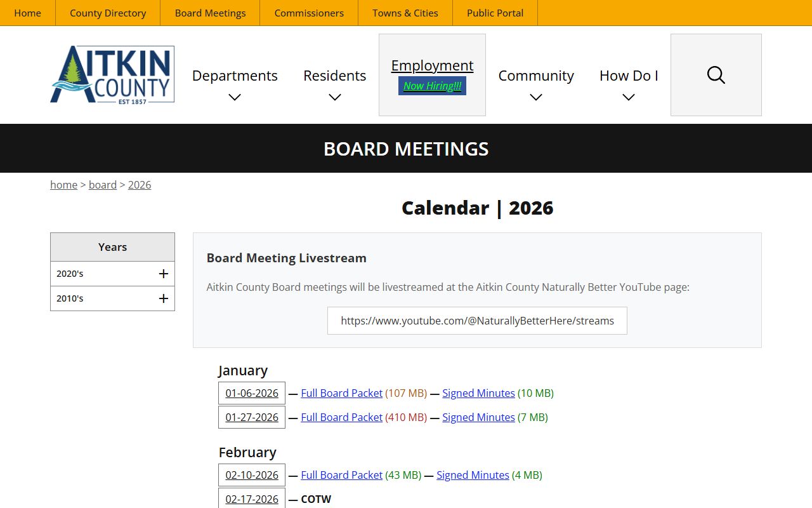Image resolution: width=812 pixels, height=508 pixels.
Task: Open Towns & Cities in top bar
Action: [x=405, y=13]
